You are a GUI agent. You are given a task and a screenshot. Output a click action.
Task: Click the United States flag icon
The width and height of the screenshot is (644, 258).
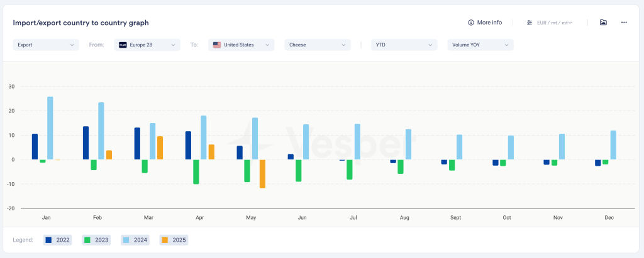(x=216, y=45)
